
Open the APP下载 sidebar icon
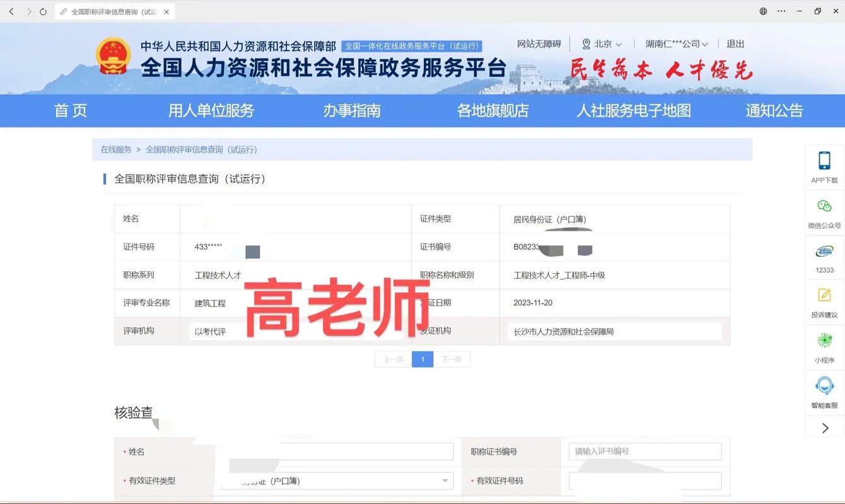[x=824, y=165]
